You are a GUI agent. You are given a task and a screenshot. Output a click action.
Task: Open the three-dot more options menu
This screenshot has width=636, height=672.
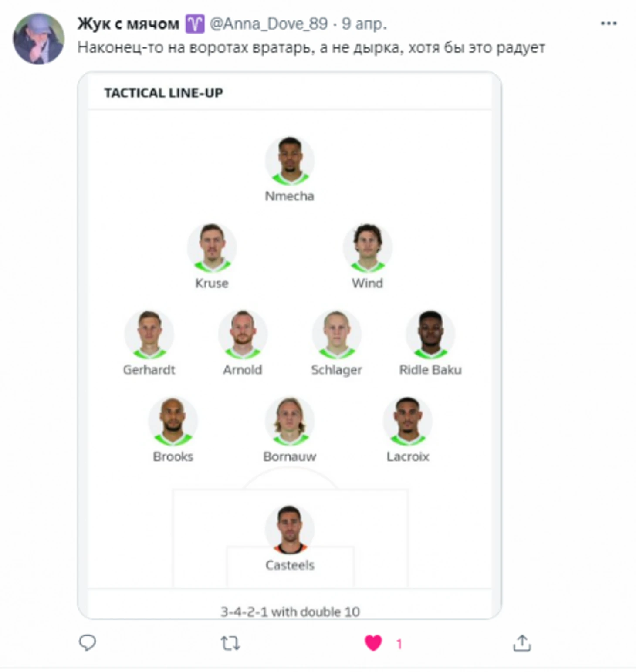pos(609,24)
